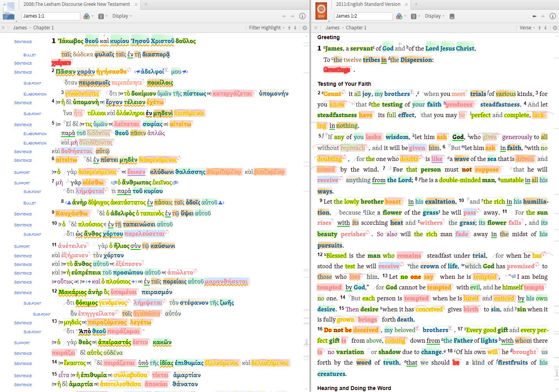559x392 pixels.
Task: Open the Display dropdown in ESV panel
Action: (434, 16)
